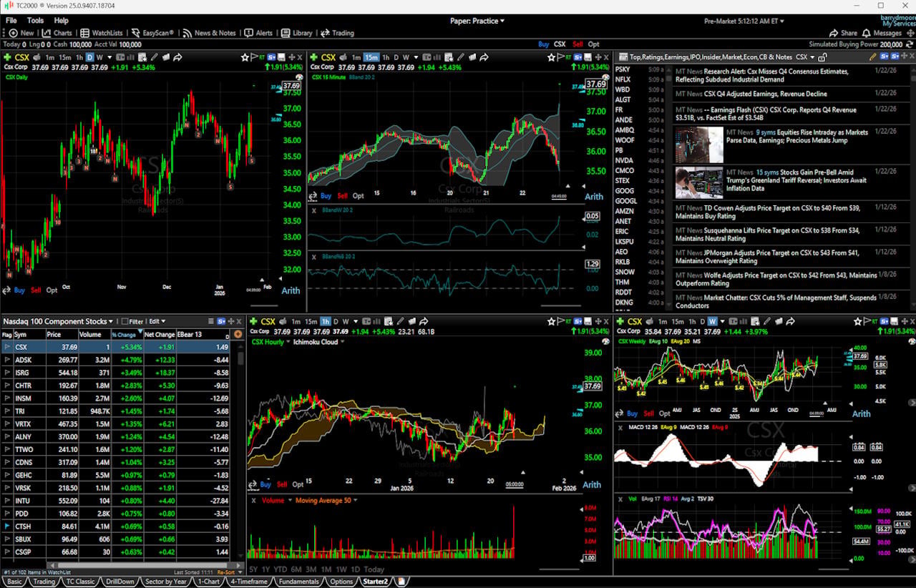Sort watchlist by Net Change column
The height and width of the screenshot is (588, 916).
pyautogui.click(x=160, y=334)
